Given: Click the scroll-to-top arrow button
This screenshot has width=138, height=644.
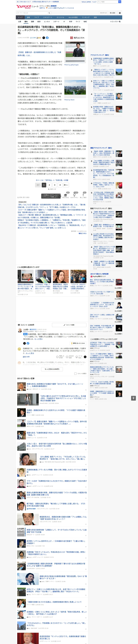Looking at the screenshot, I should (x=133, y=398).
